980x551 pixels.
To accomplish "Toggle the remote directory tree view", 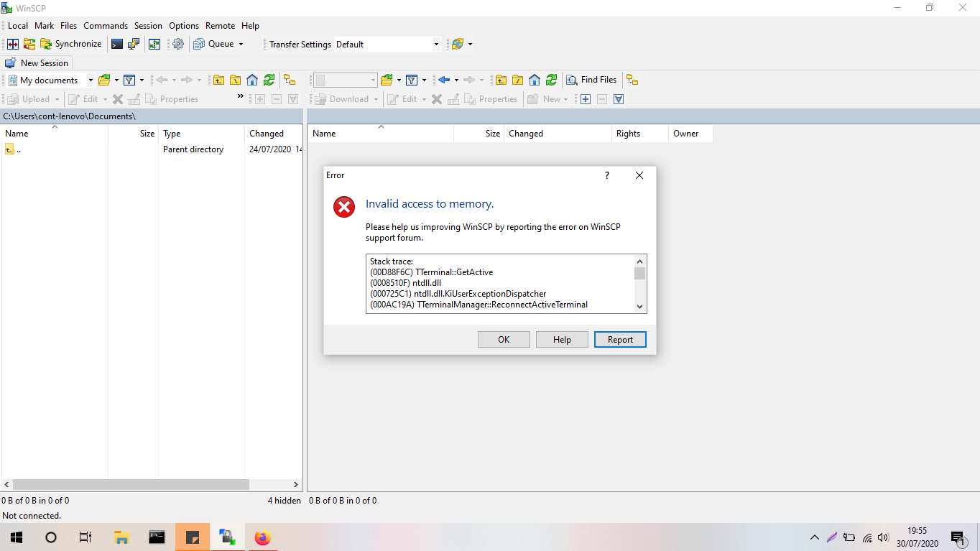I will pos(632,80).
